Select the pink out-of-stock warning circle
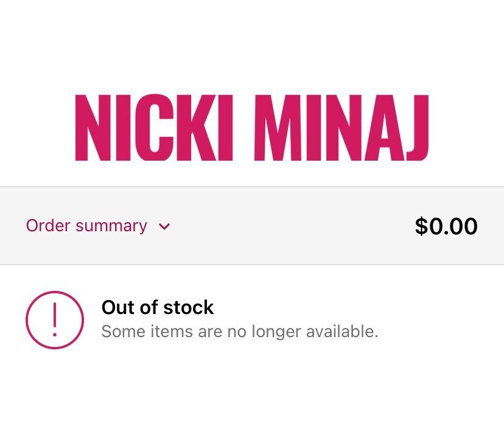Viewport: 504px width, 426px height. point(55,319)
